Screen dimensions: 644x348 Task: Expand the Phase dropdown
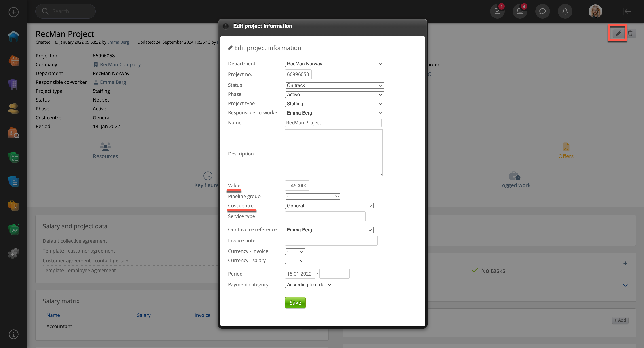(334, 95)
